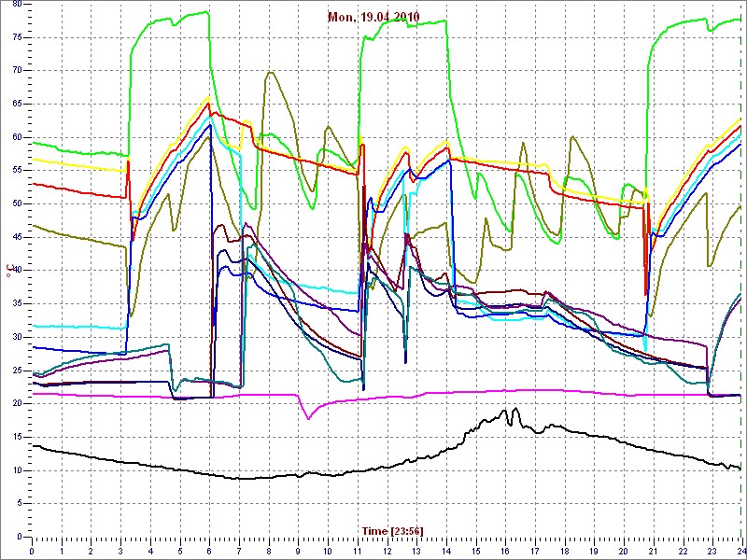Select the 75 label on temperature axis

coord(16,37)
